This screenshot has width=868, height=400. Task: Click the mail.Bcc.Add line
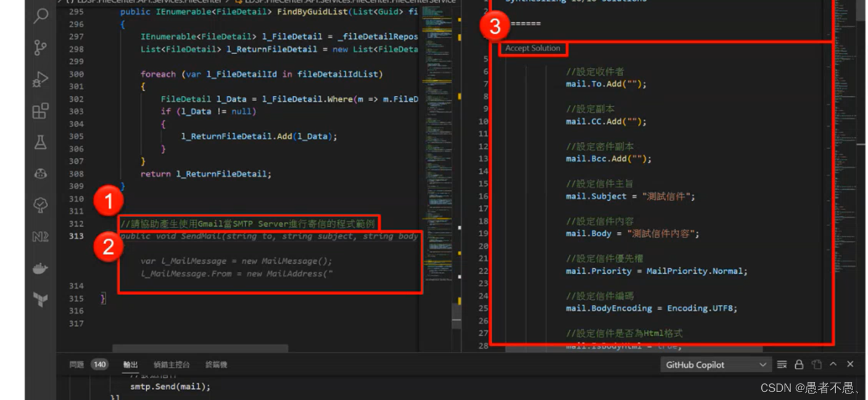(x=608, y=158)
